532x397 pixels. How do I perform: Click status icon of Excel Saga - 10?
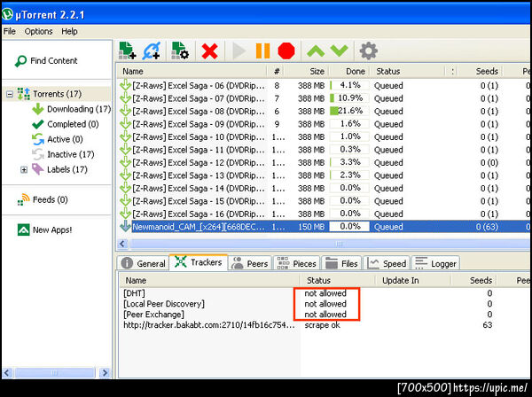[x=126, y=137]
